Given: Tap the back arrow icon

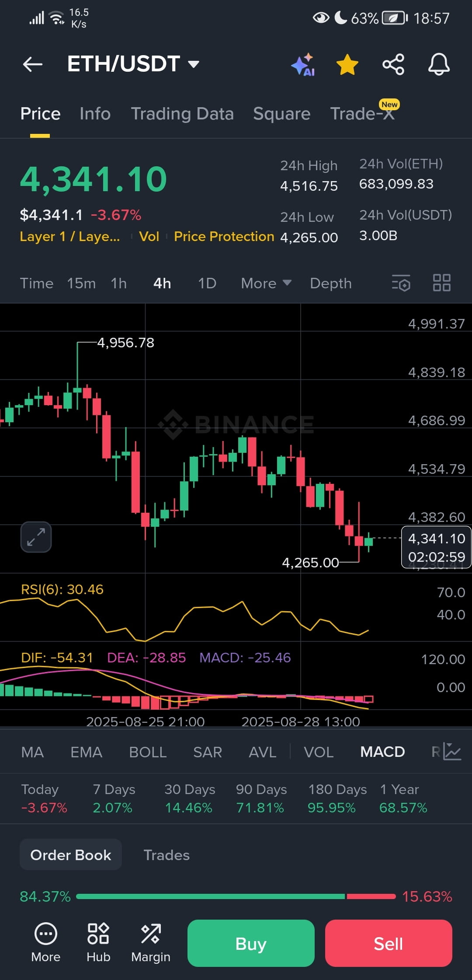Looking at the screenshot, I should click(x=33, y=64).
